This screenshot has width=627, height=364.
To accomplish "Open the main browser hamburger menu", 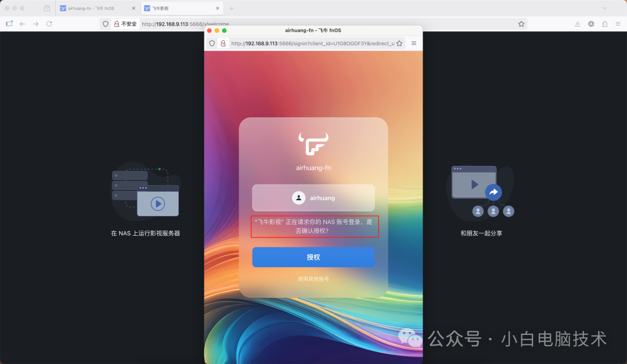I will 619,24.
